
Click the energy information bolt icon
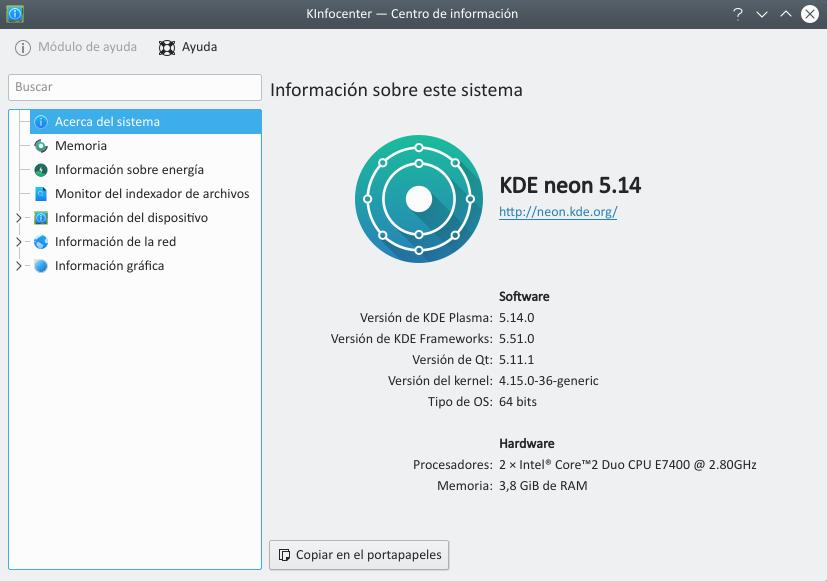coord(41,170)
